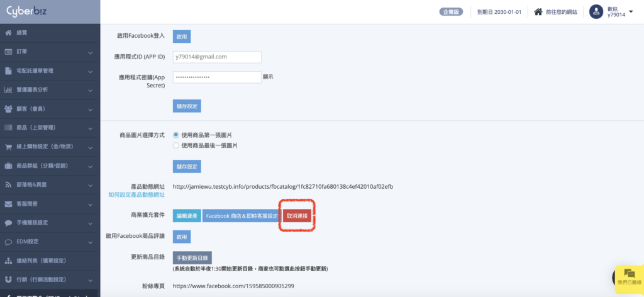Open 顧客（會員）sidebar item

(50, 109)
